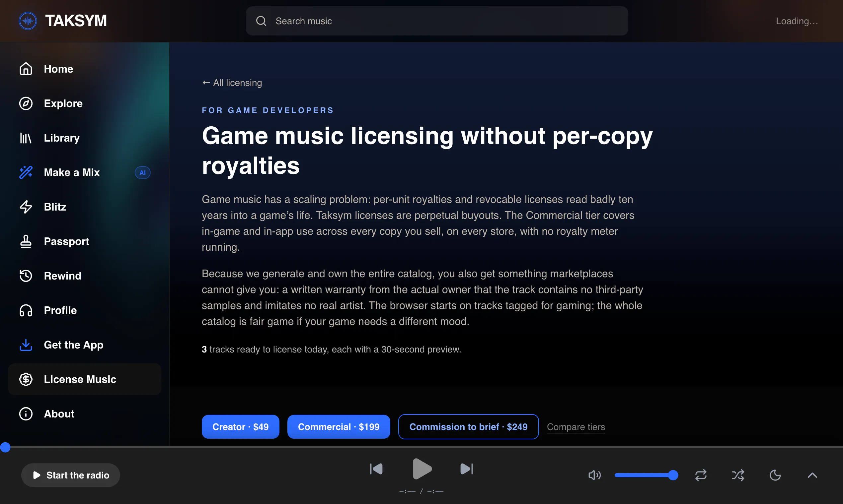This screenshot has height=504, width=843.
Task: Go back to All licensing
Action: [x=232, y=83]
